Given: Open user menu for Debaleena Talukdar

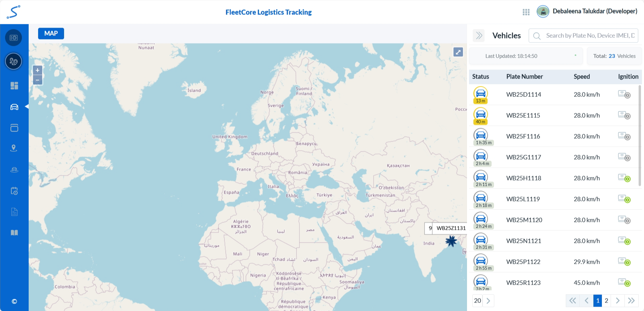Looking at the screenshot, I should 587,11.
